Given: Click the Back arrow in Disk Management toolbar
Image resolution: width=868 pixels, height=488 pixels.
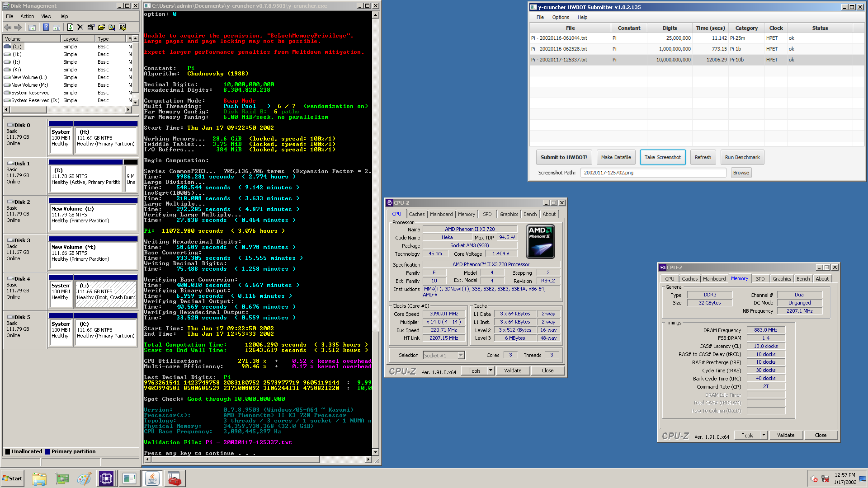Looking at the screenshot, I should pyautogui.click(x=8, y=28).
